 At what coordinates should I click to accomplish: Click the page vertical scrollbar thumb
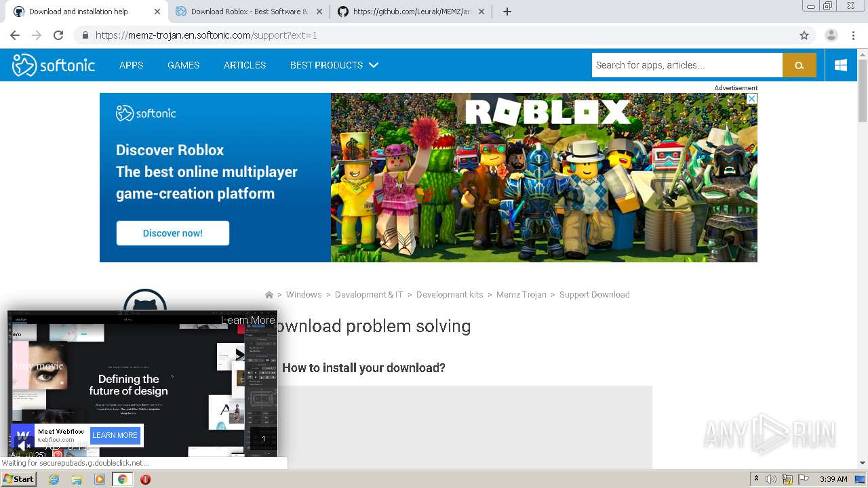point(863,90)
